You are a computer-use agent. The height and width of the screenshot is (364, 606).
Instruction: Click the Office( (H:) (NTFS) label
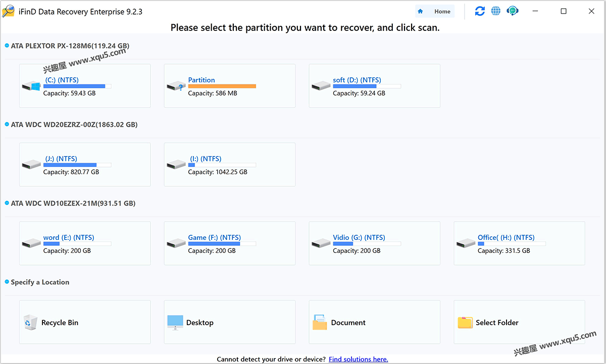pyautogui.click(x=506, y=237)
